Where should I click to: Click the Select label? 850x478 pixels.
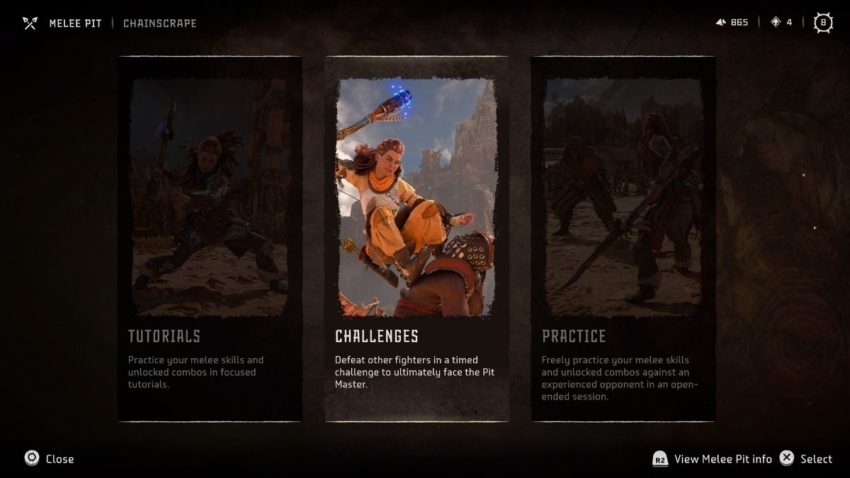tap(816, 459)
